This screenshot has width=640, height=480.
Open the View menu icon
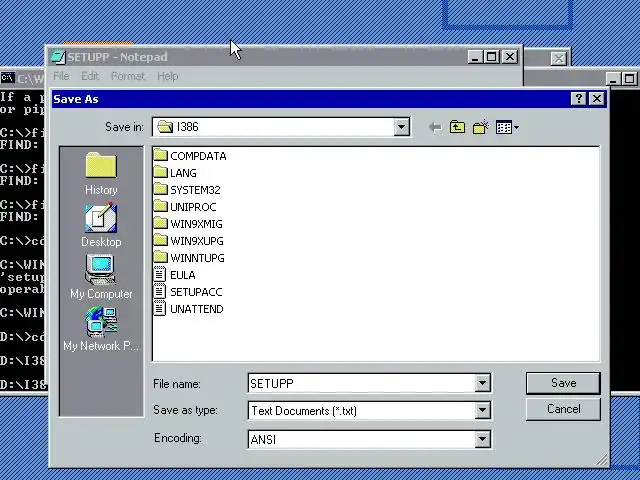[x=507, y=127]
